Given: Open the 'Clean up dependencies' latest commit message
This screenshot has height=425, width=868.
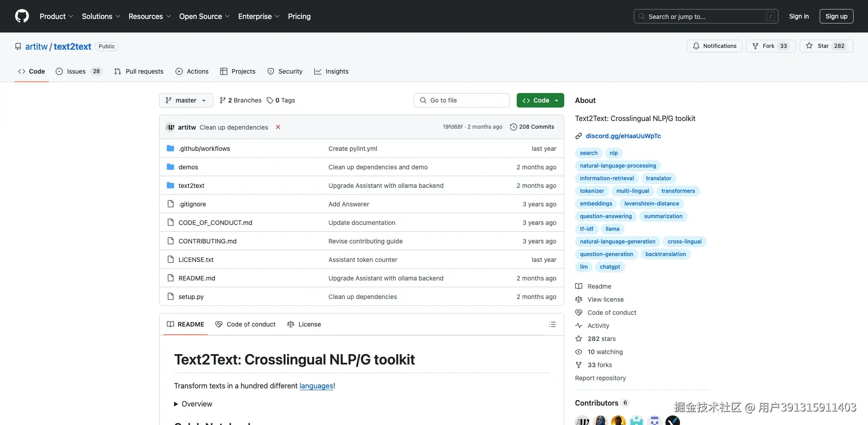Looking at the screenshot, I should pyautogui.click(x=234, y=127).
